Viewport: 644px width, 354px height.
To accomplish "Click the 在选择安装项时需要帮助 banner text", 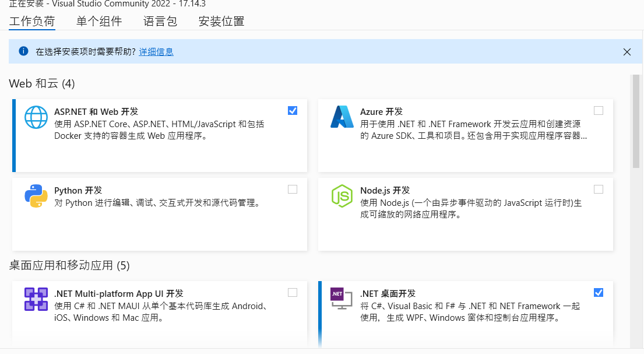I will coord(86,51).
